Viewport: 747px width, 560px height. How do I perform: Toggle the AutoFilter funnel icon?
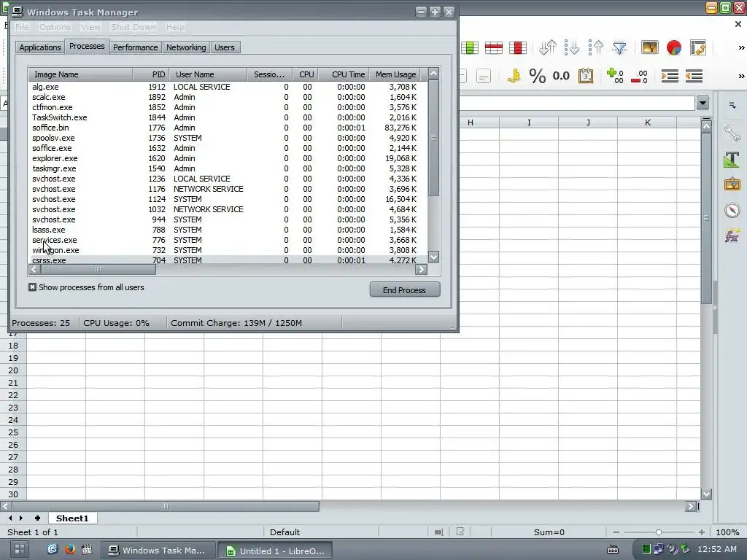click(620, 47)
